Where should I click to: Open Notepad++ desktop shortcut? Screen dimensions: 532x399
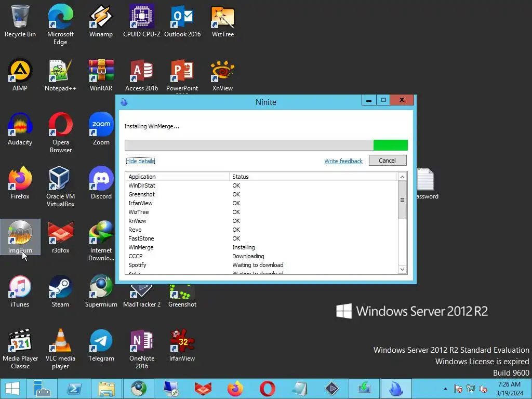pyautogui.click(x=60, y=75)
